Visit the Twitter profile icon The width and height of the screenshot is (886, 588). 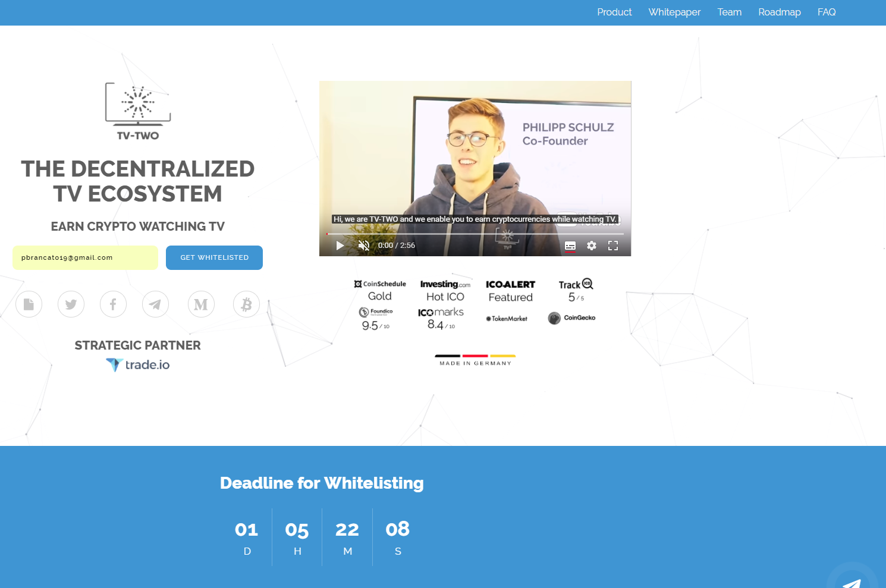(x=71, y=304)
